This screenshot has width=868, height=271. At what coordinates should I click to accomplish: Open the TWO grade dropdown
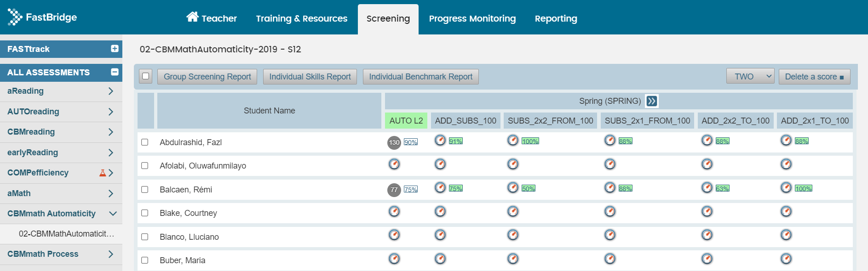[x=750, y=76]
